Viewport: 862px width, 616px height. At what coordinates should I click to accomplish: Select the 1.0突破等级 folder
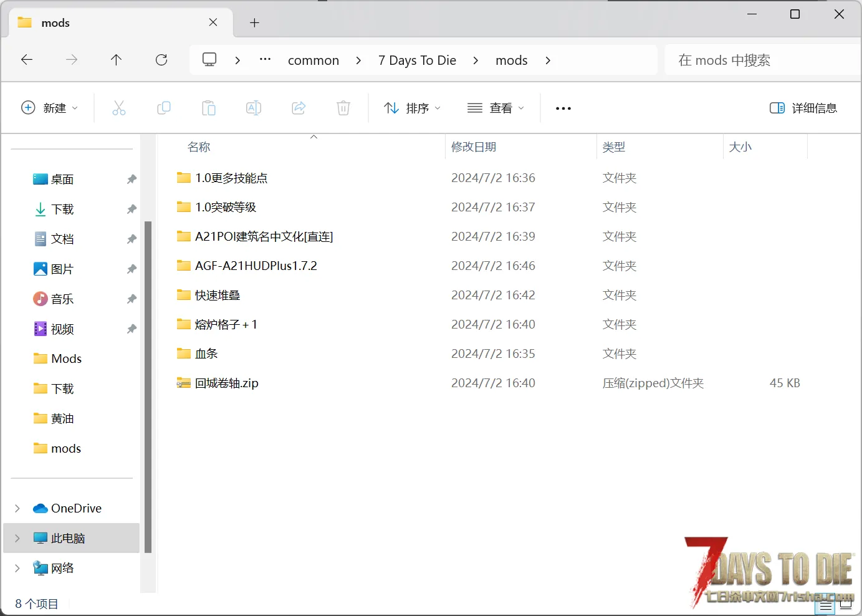[x=226, y=207]
